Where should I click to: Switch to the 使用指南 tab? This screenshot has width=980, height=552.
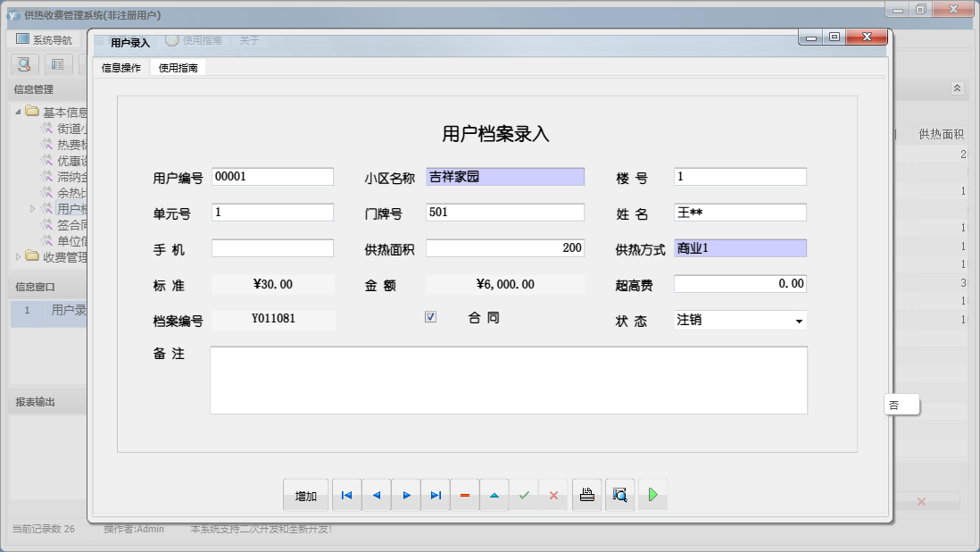click(x=178, y=68)
